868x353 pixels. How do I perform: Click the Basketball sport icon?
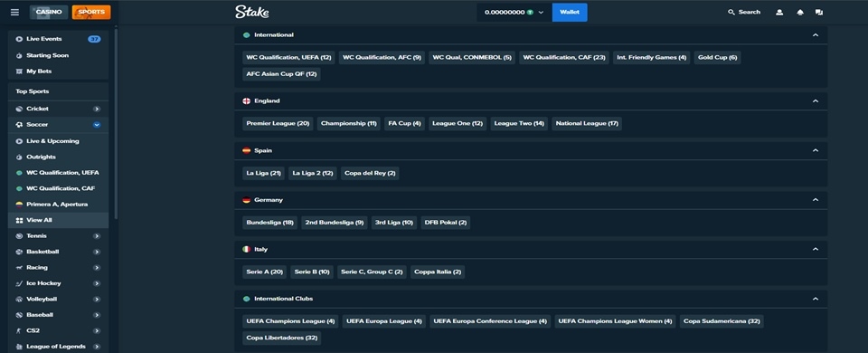click(x=19, y=252)
